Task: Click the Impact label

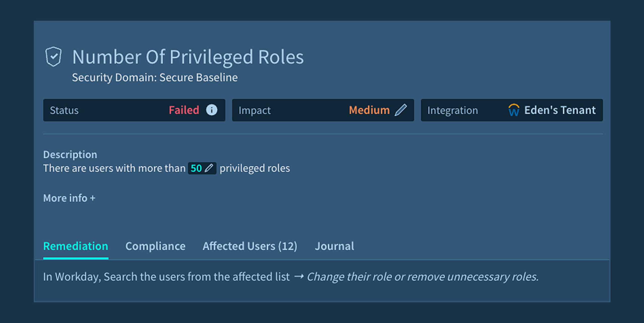Action: click(255, 110)
